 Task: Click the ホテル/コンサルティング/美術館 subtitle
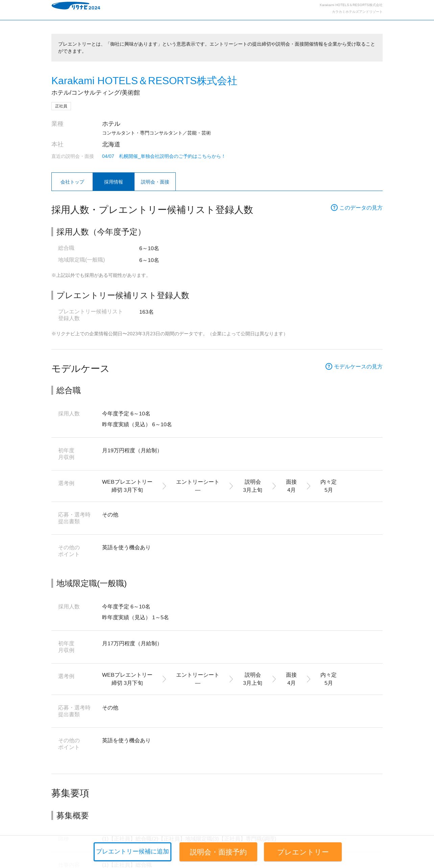(96, 93)
